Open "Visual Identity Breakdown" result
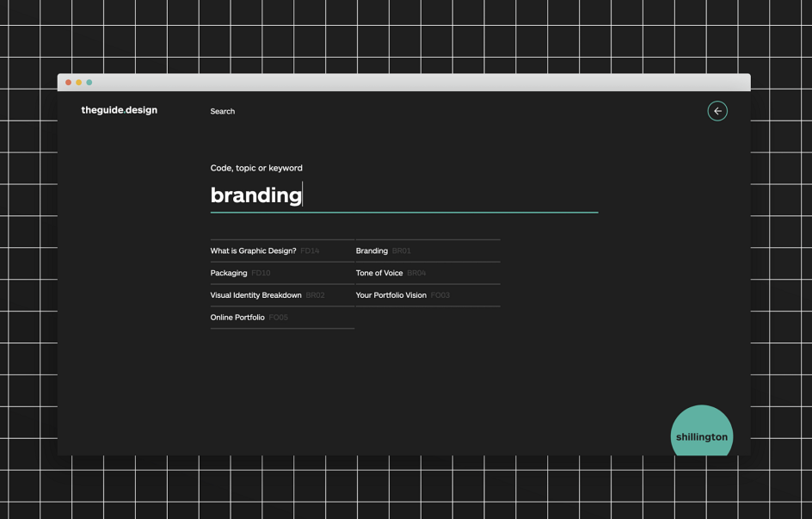Screen dimensions: 812x519 (255, 295)
